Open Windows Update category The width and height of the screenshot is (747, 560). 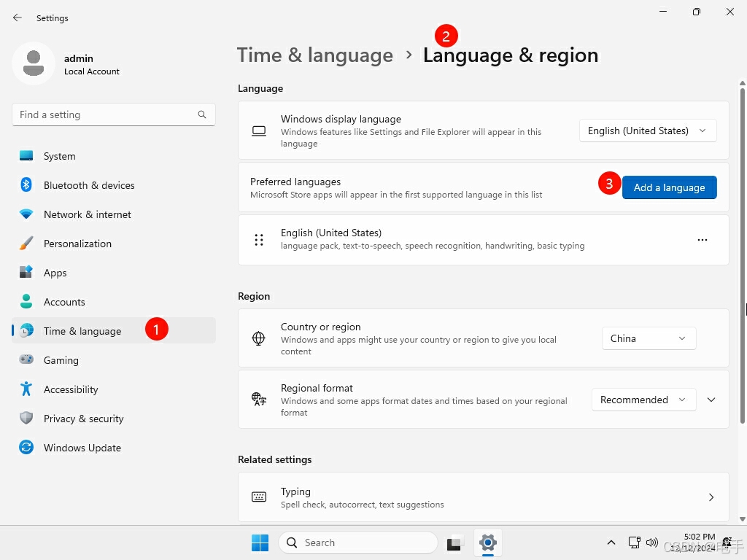(x=113, y=448)
